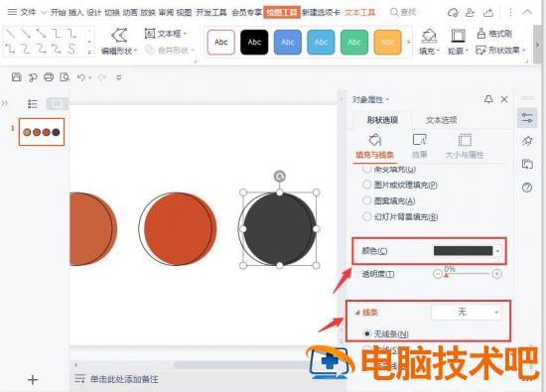The image size is (546, 392).
Task: Open the 对象属性 panel title dropdown
Action: pyautogui.click(x=387, y=100)
